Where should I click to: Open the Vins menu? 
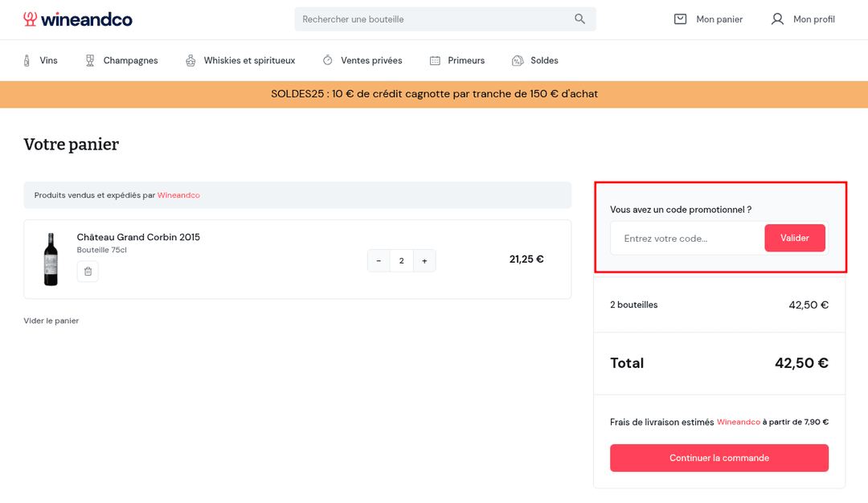48,60
